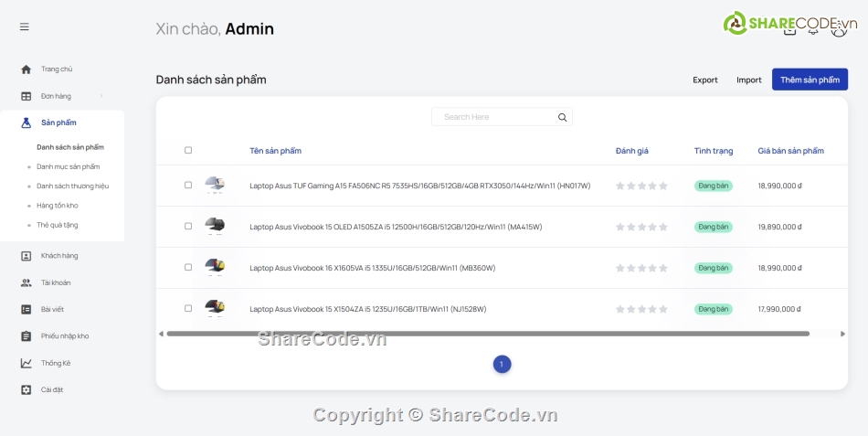Click the right arrow of the horizontal scrollbar

click(x=842, y=334)
